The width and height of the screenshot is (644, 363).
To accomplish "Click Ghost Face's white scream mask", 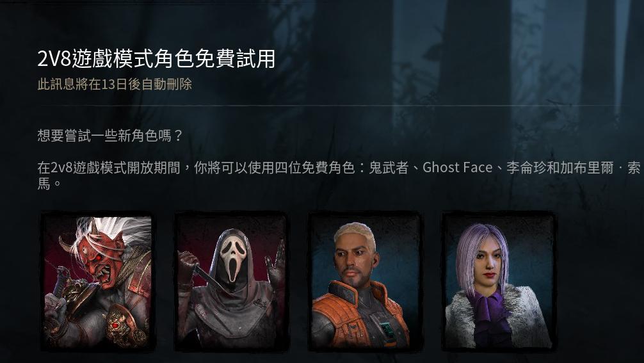I will [x=233, y=258].
